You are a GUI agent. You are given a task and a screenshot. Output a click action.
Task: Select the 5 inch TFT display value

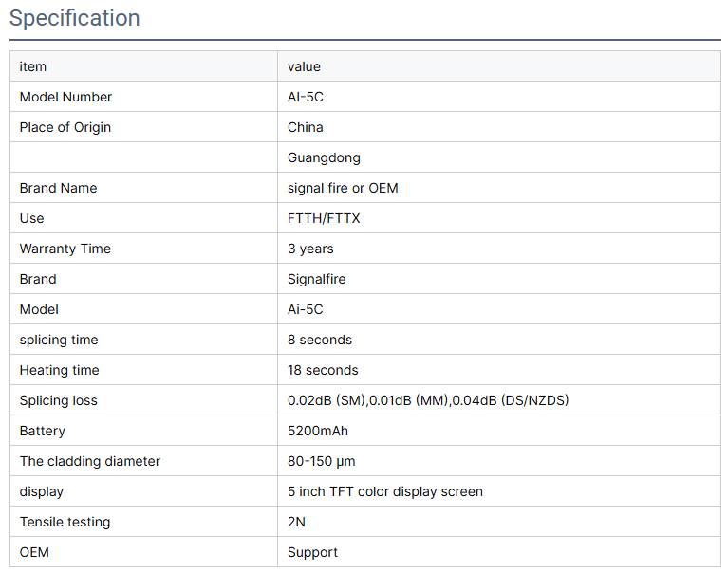pos(385,491)
